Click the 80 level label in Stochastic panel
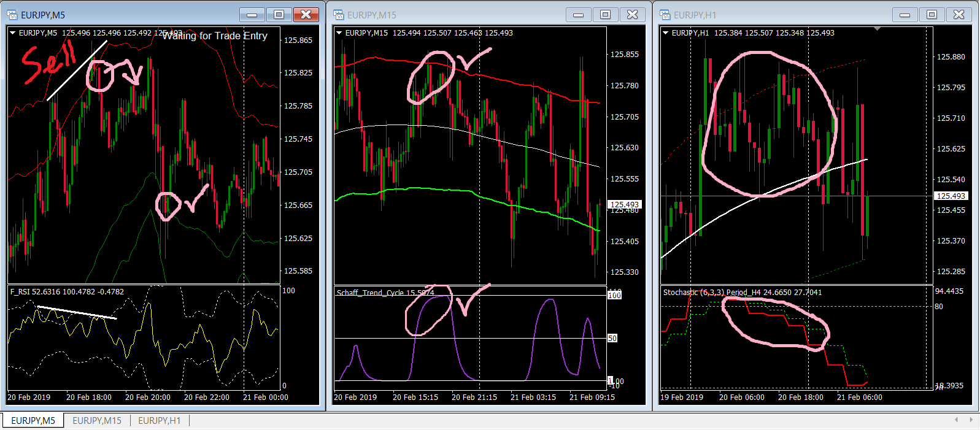980x430 pixels. (x=939, y=306)
